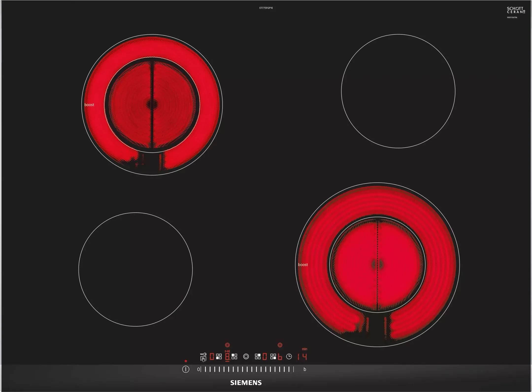
Task: Touch the unlit top-right cooking zone
Action: [398, 91]
